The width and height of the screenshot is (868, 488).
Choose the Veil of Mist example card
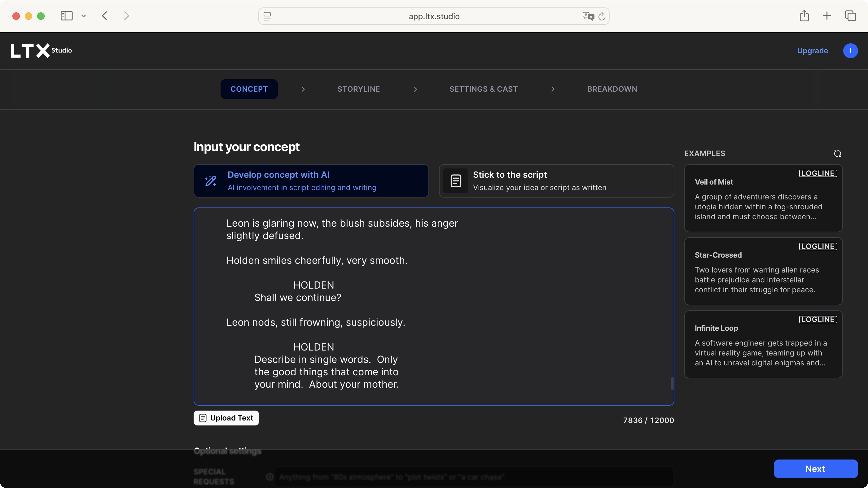click(763, 198)
